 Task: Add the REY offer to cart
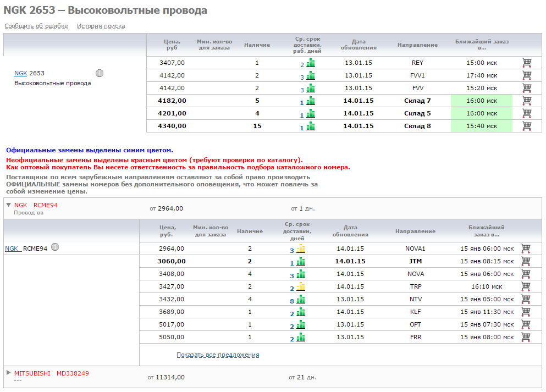point(527,63)
